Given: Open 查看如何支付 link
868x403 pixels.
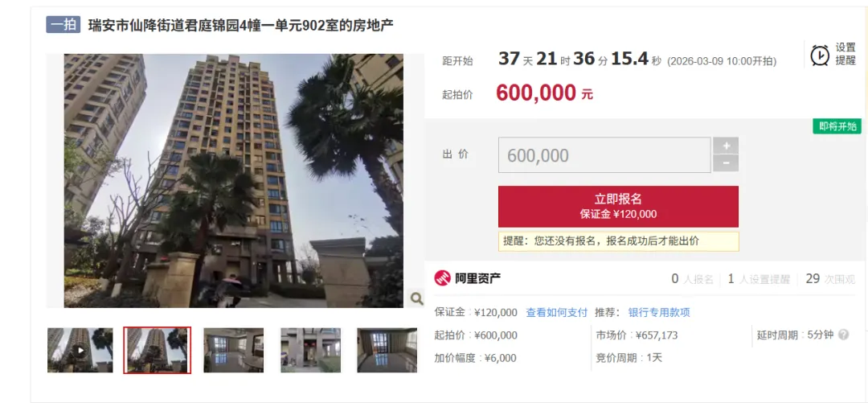Looking at the screenshot, I should 556,312.
